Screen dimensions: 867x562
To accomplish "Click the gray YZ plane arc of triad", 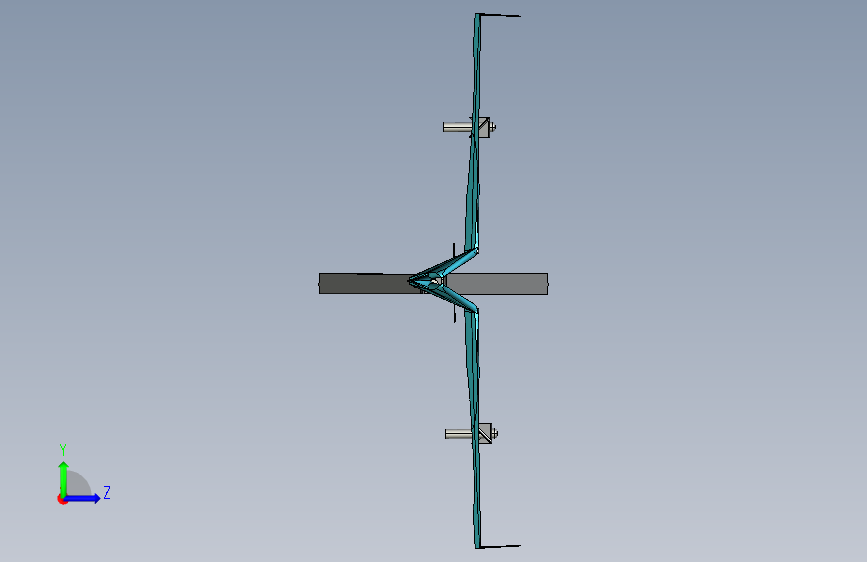I will point(79,484).
